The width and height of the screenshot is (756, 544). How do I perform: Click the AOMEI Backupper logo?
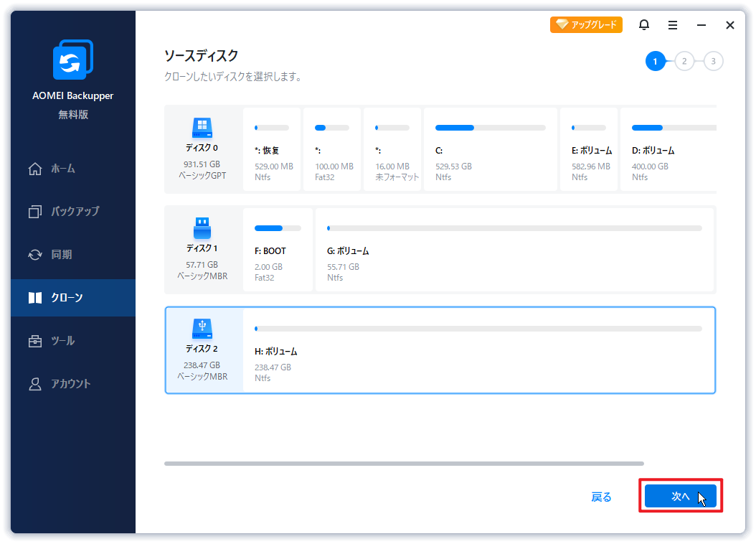click(x=72, y=60)
